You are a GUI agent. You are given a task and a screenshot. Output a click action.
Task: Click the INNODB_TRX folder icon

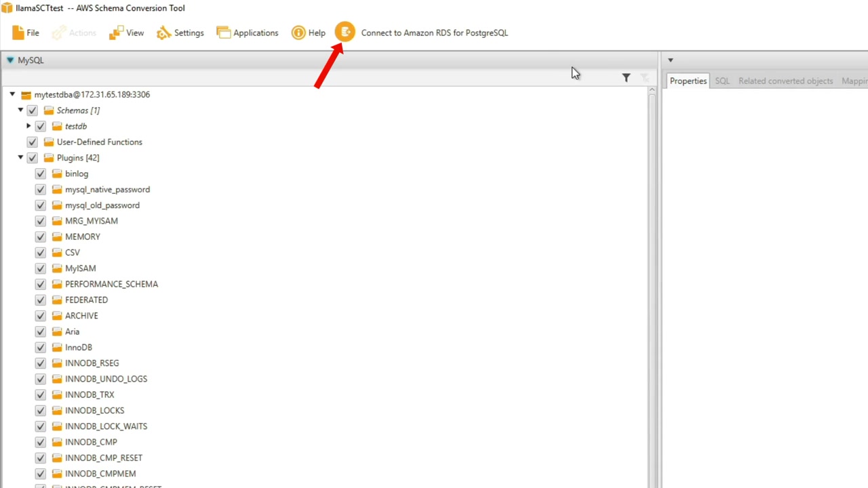[x=57, y=394]
